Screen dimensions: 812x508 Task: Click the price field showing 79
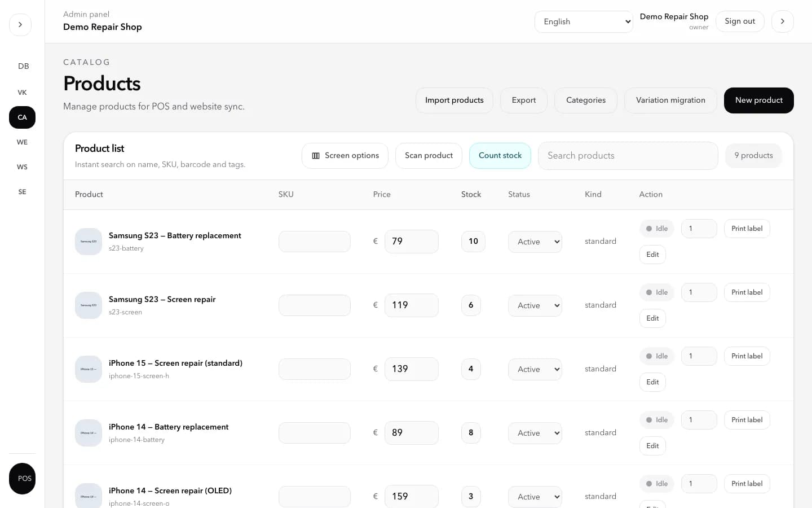[412, 242]
